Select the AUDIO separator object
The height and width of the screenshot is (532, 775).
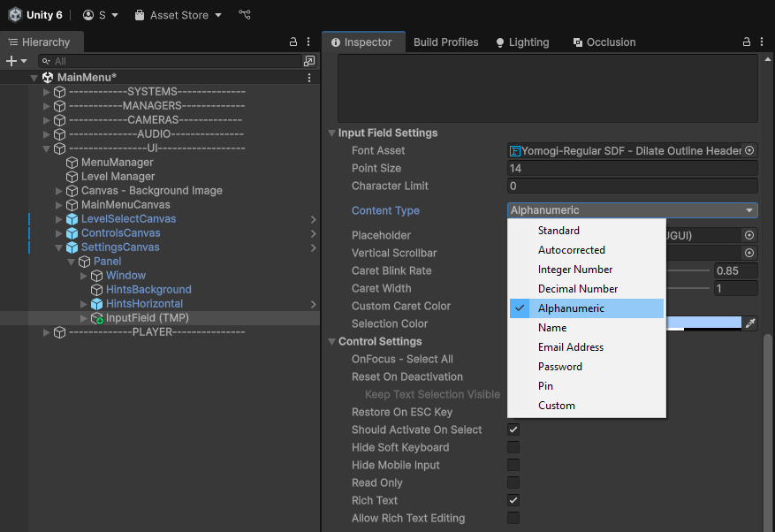[156, 134]
